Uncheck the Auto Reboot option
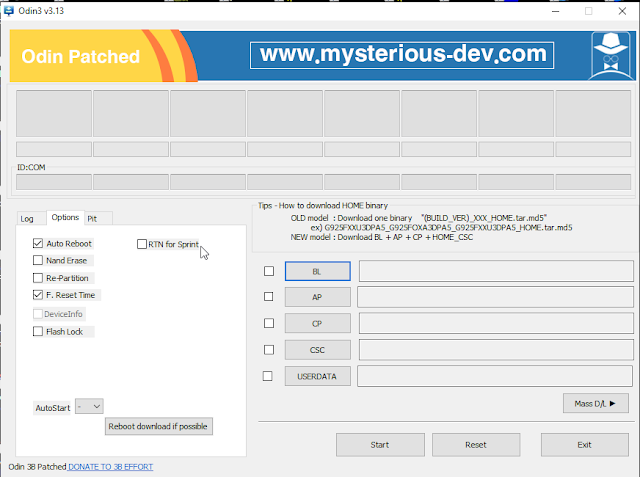 coord(38,243)
